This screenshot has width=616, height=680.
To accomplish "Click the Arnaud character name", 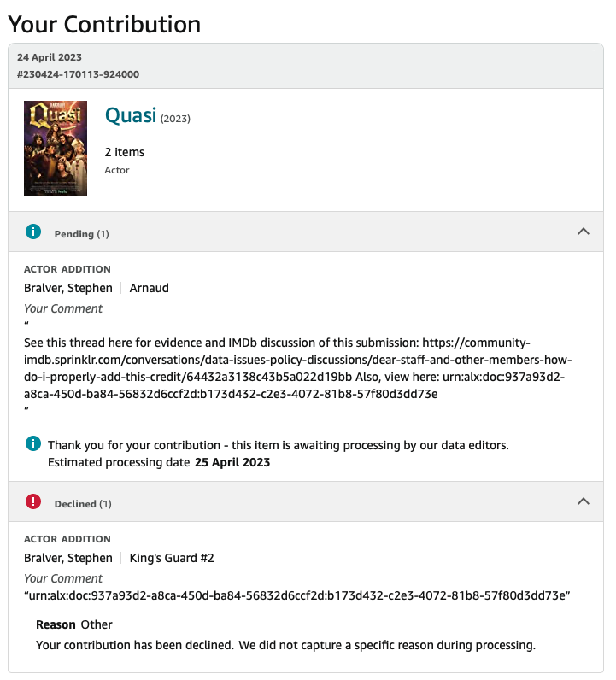I will 149,288.
